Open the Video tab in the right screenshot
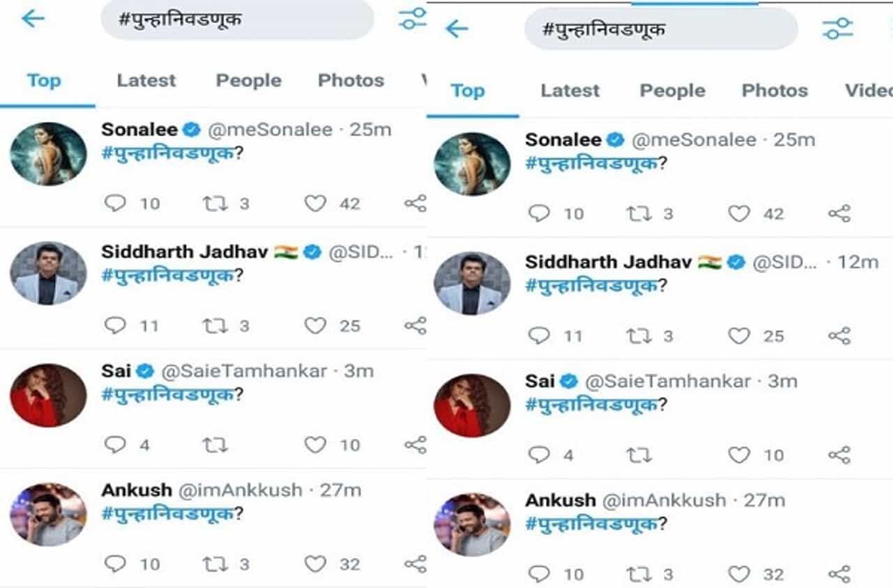The image size is (893, 588). 869,91
